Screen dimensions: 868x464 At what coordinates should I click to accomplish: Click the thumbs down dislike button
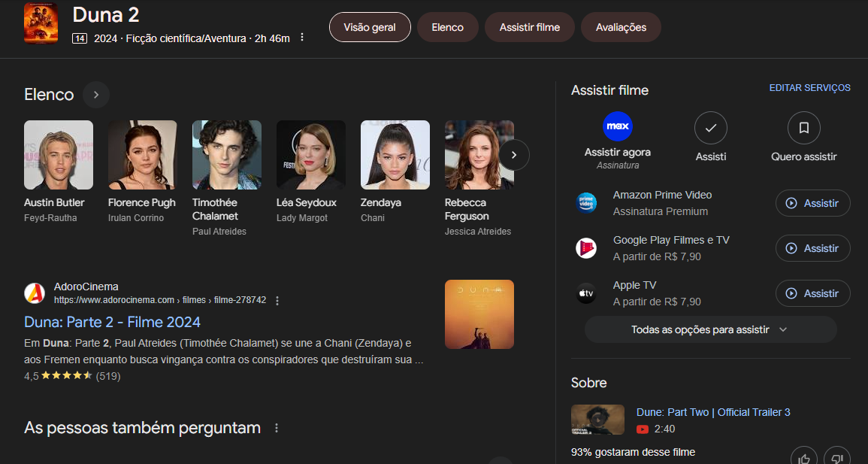(837, 457)
